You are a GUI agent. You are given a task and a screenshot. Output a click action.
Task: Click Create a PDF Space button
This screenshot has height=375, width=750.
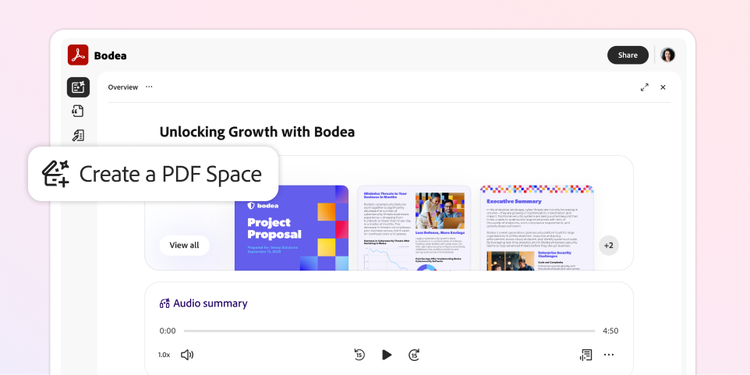click(153, 174)
